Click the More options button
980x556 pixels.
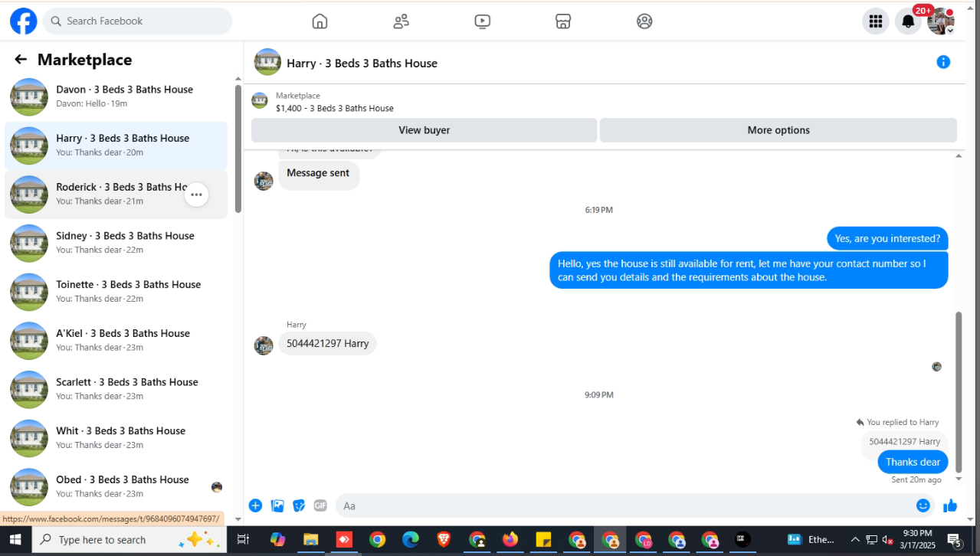(778, 130)
